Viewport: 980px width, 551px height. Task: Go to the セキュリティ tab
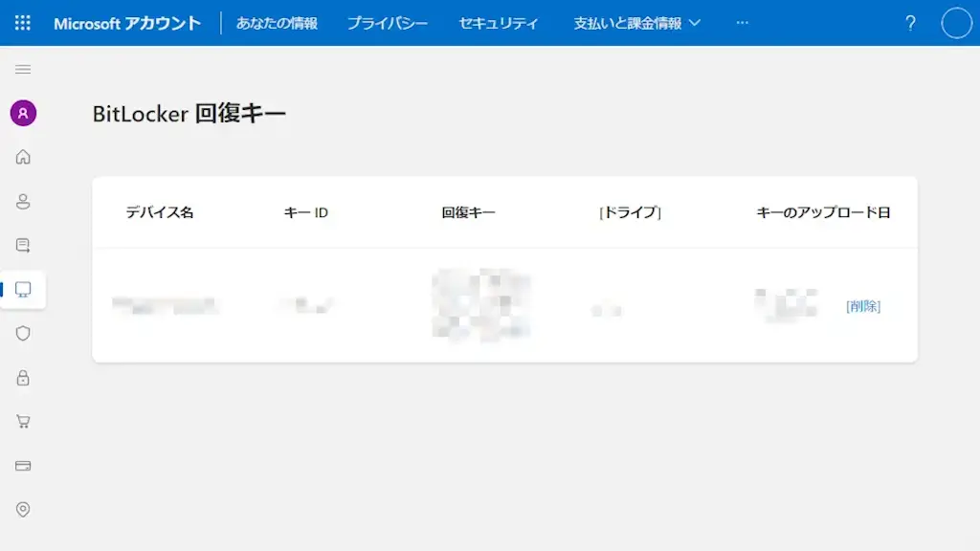[499, 23]
